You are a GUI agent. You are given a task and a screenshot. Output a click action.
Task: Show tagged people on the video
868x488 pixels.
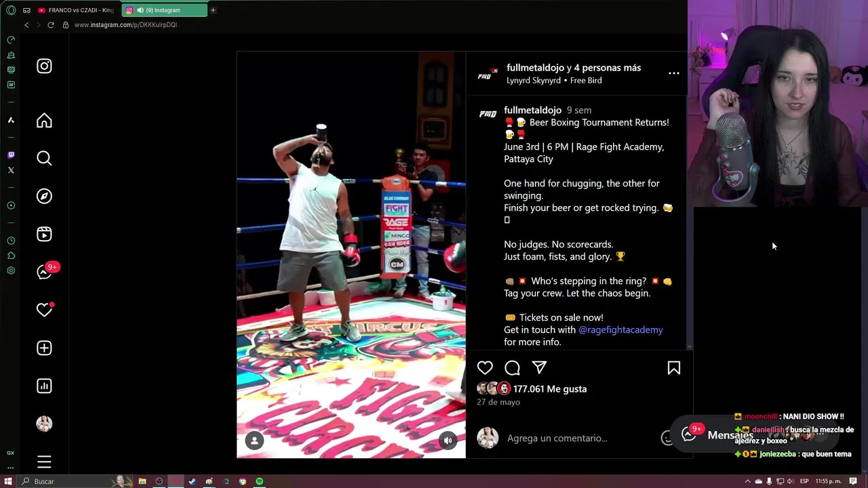254,441
